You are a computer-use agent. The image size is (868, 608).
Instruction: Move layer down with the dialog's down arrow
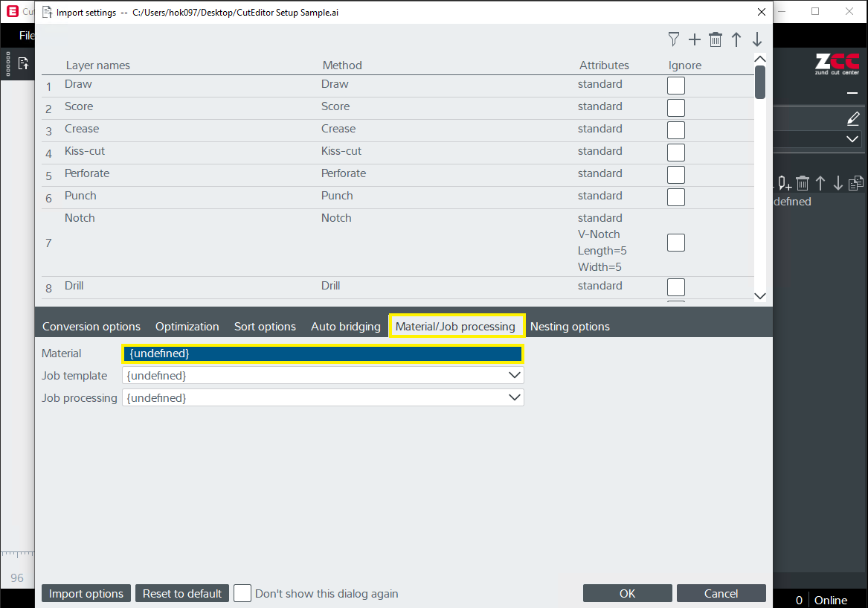[757, 39]
